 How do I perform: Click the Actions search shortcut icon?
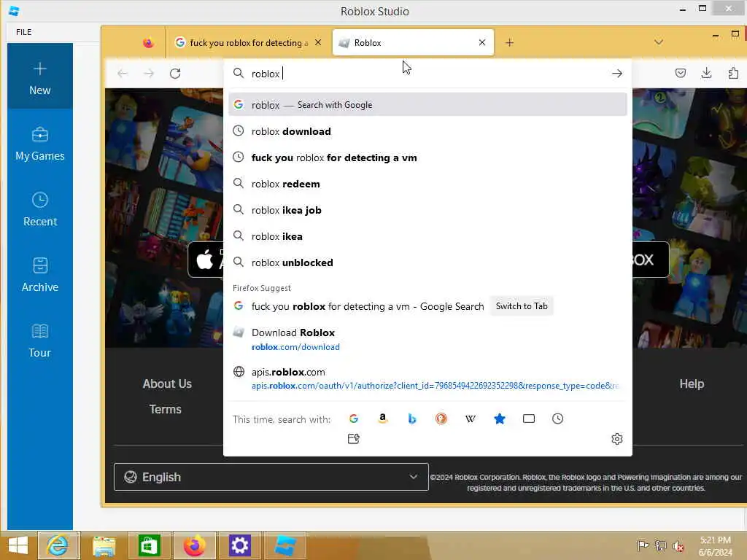[x=354, y=438]
